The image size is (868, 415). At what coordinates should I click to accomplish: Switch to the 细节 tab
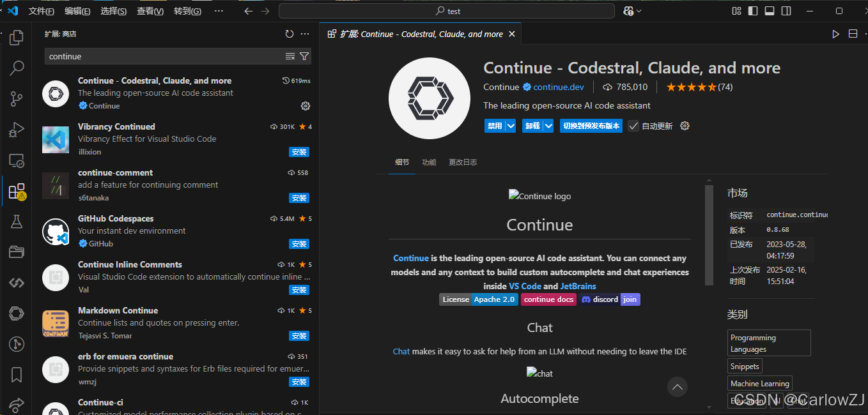pos(402,162)
